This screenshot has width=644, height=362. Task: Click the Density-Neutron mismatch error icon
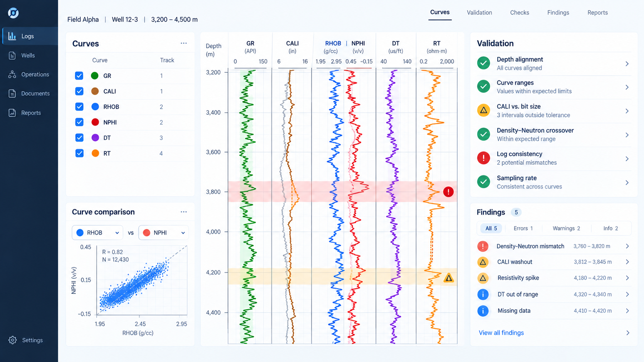(483, 246)
